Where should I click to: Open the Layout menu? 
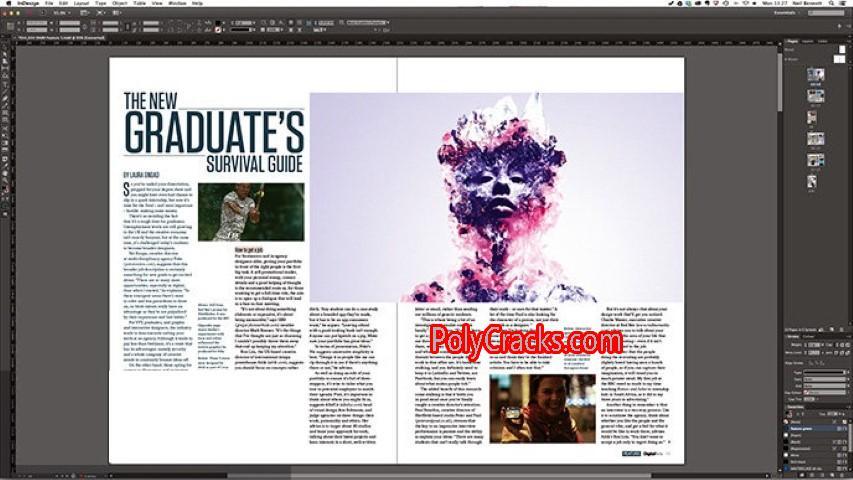[x=81, y=3]
